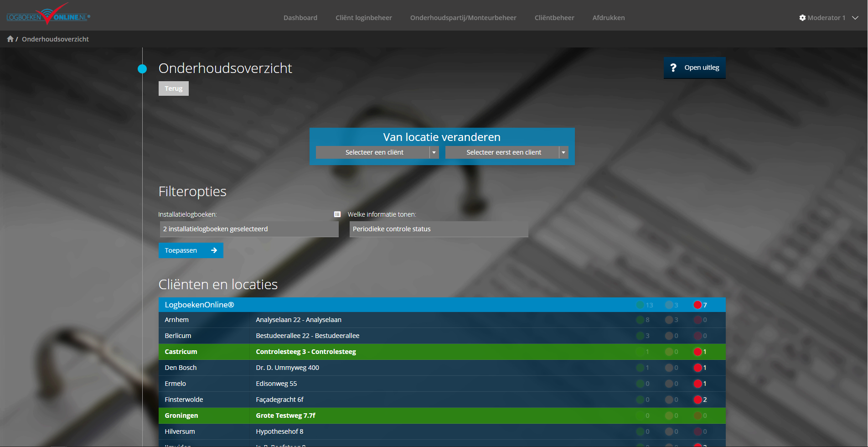
Task: Click the Terug button
Action: (x=174, y=88)
